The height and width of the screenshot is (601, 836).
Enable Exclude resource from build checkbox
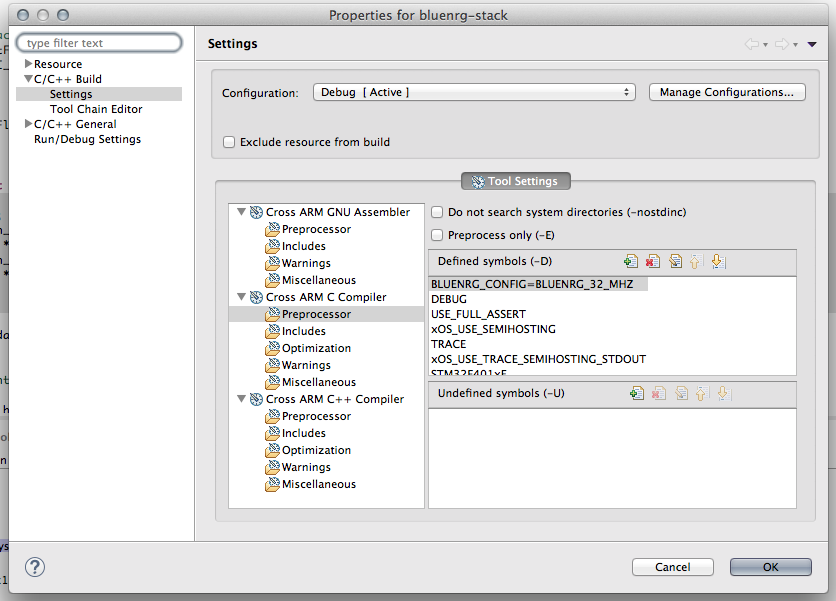coord(229,142)
